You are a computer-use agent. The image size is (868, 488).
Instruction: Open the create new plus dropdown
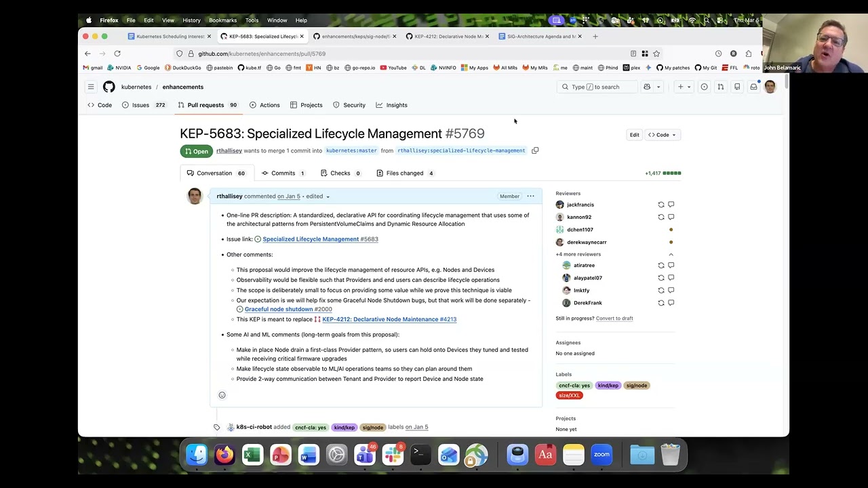click(684, 87)
